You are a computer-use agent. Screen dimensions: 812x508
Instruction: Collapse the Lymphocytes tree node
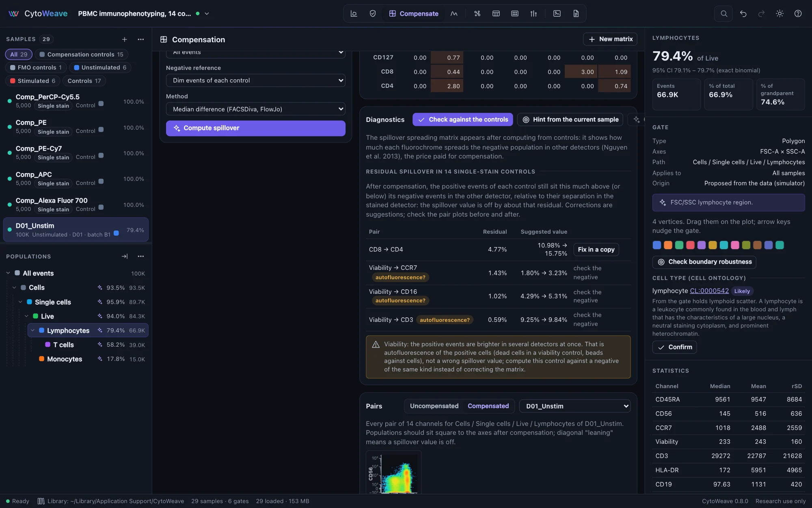(32, 330)
